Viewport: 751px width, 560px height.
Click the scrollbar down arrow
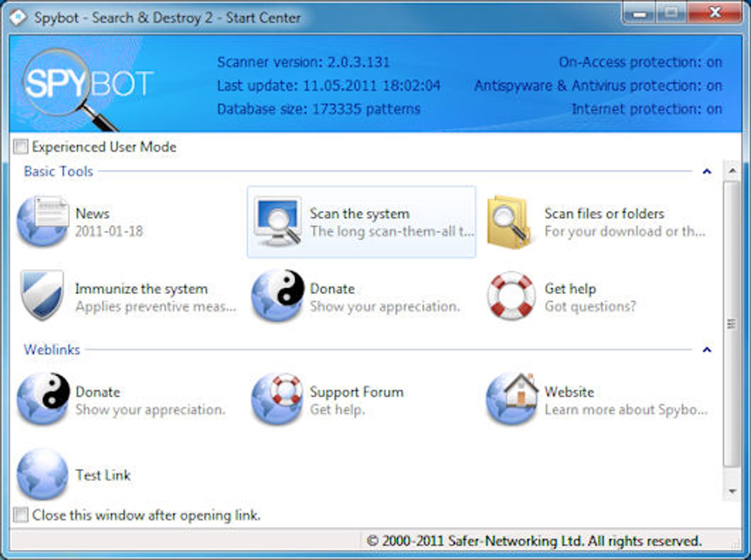point(732,491)
